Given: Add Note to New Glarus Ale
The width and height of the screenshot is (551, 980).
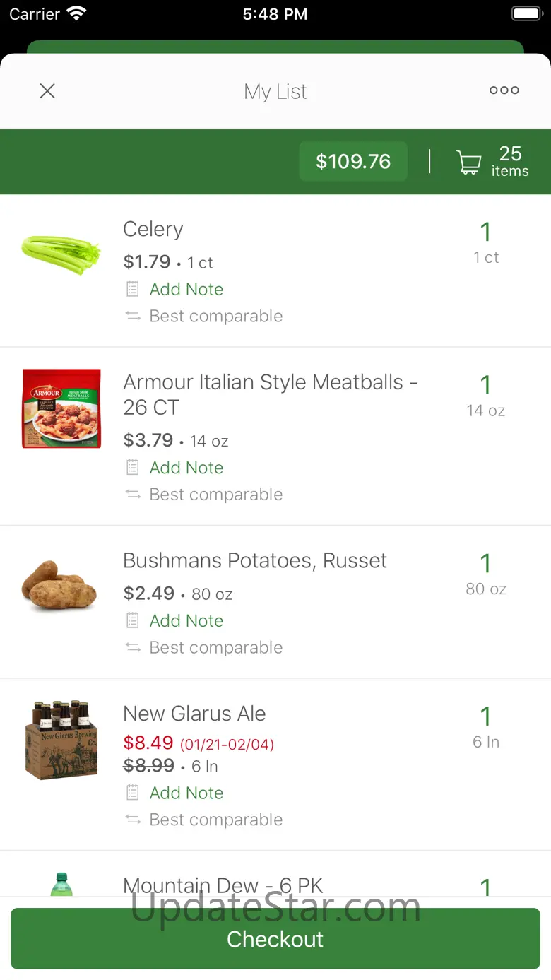Looking at the screenshot, I should 186,793.
